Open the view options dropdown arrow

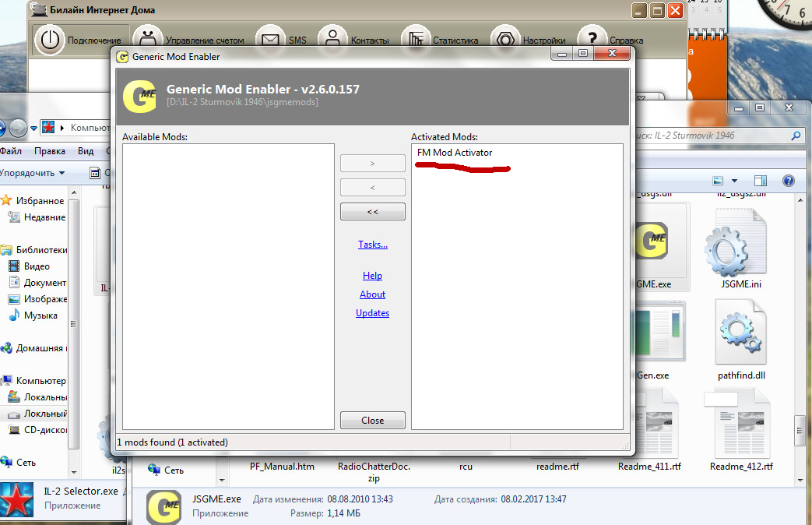click(734, 181)
